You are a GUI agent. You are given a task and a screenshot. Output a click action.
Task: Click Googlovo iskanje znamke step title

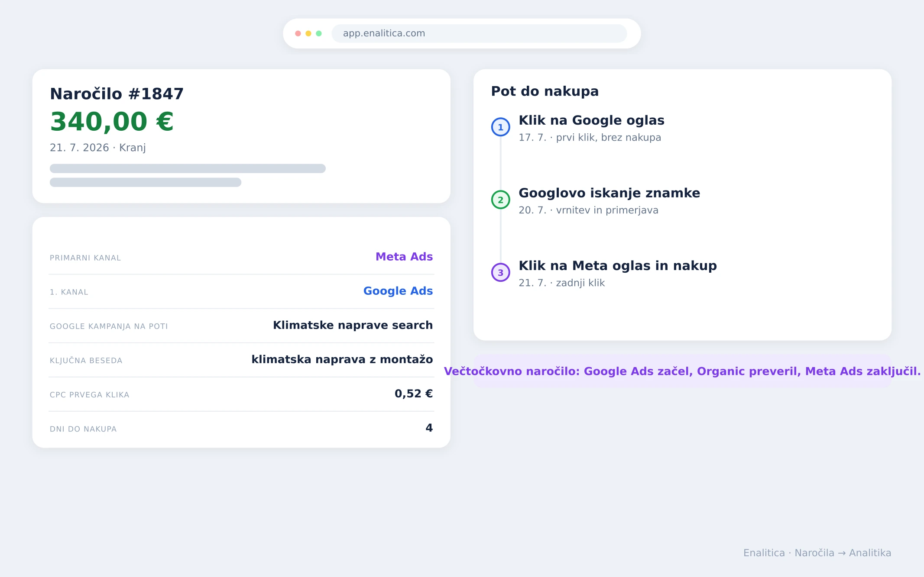[x=610, y=193]
